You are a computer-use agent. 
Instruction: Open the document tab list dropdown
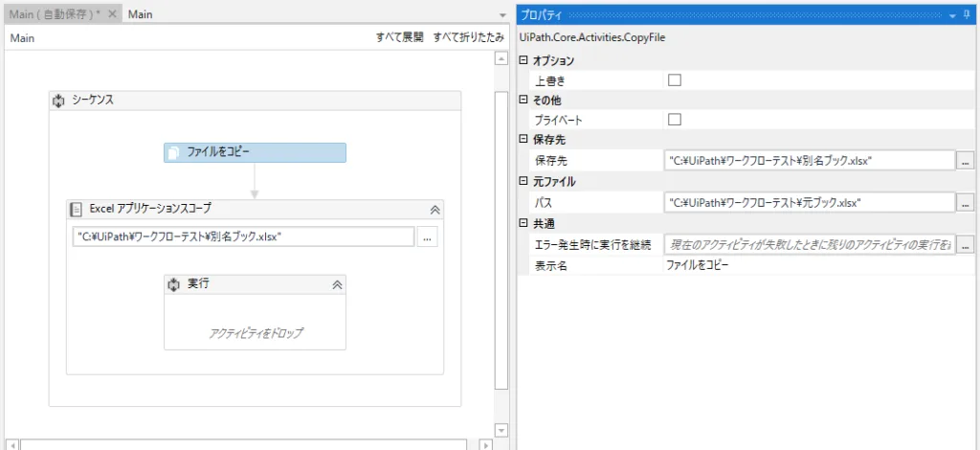[502, 15]
